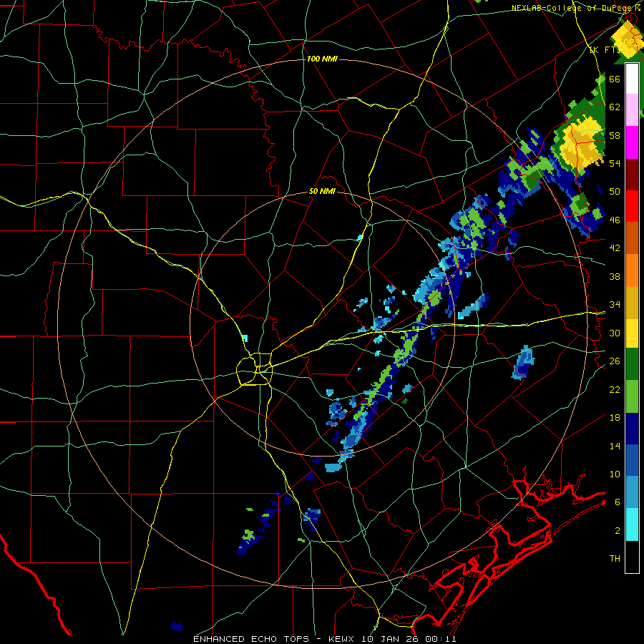Select the bright red legend swatch
Image resolution: width=644 pixels, height=644 pixels.
click(632, 207)
